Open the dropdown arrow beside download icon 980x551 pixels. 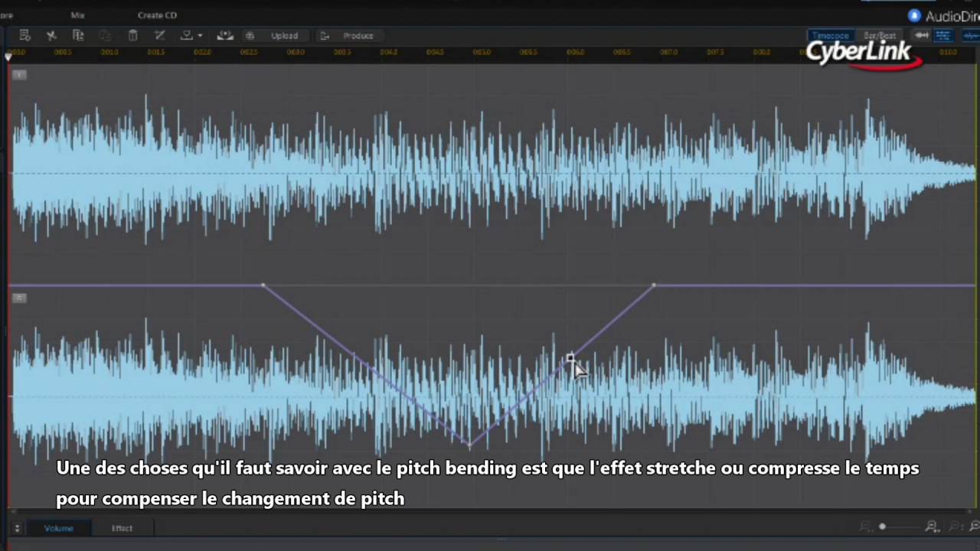200,35
